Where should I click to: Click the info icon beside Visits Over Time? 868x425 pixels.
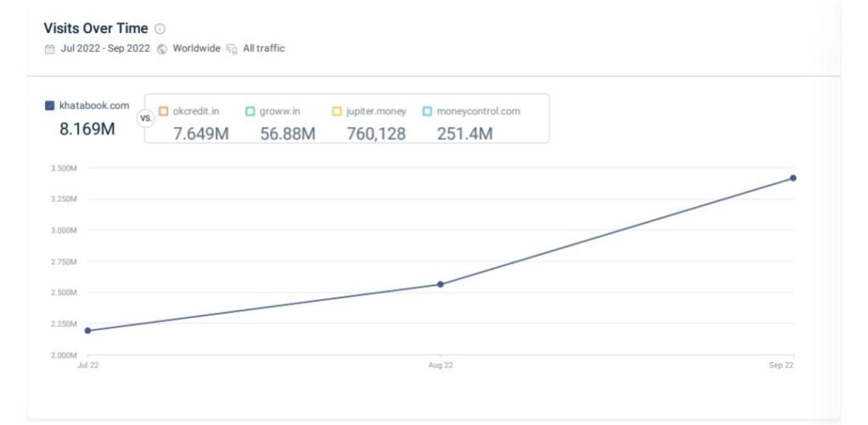click(x=160, y=29)
